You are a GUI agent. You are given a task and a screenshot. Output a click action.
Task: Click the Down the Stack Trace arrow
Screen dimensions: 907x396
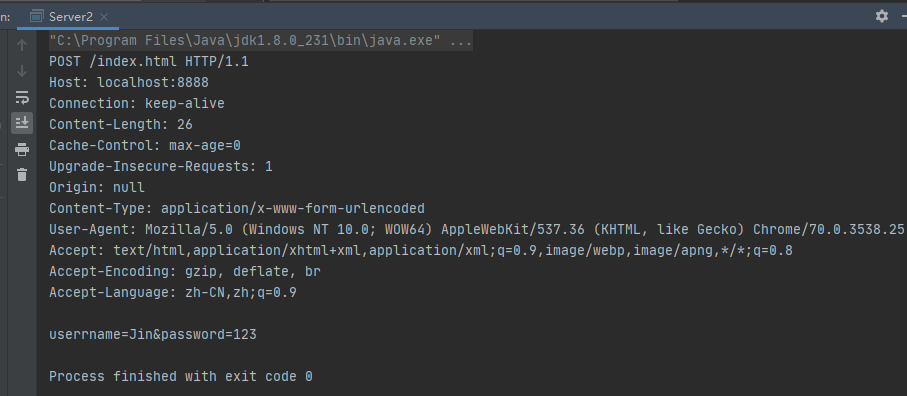tap(22, 71)
